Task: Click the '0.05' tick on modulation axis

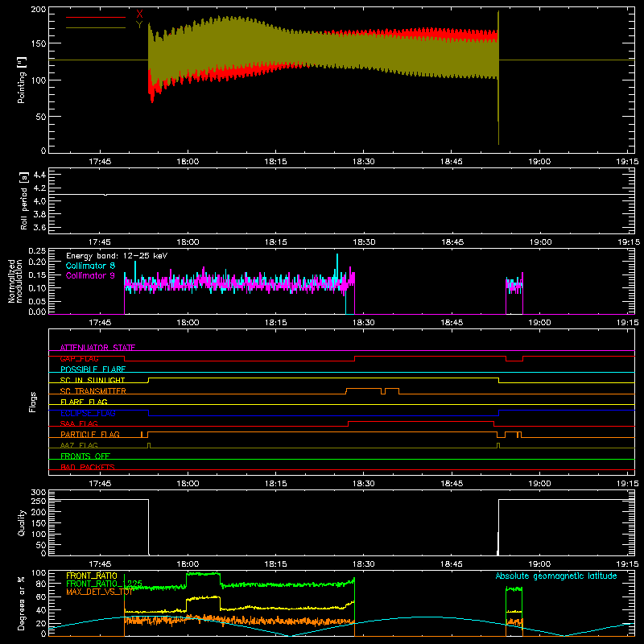Action: coord(37,301)
